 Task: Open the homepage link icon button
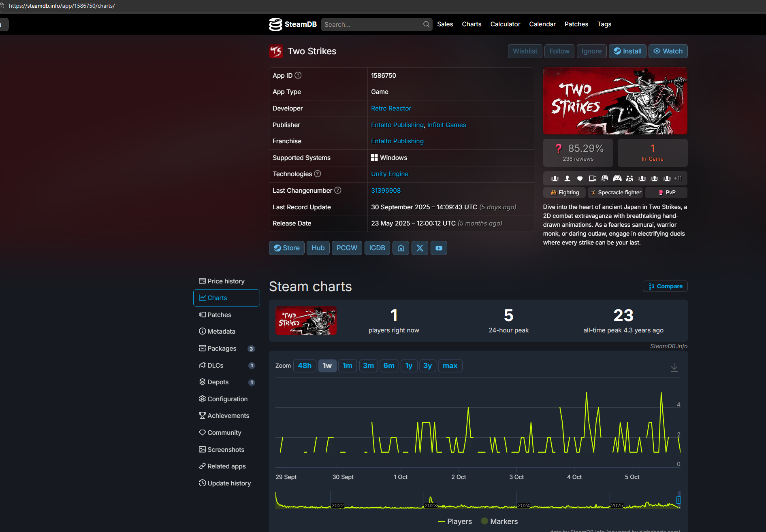(x=401, y=248)
